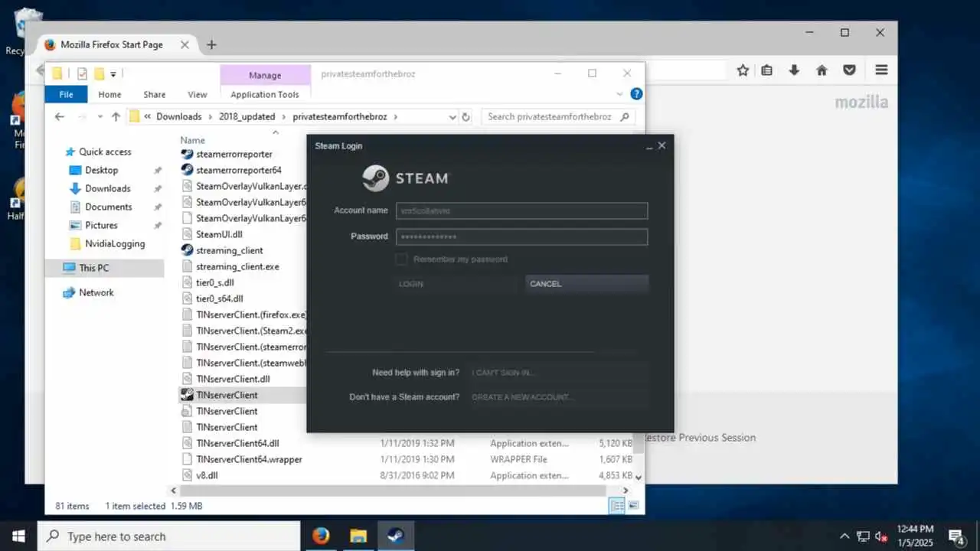Select NvidiaLogging folder in navigation pane
This screenshot has width=980, height=551.
tap(115, 243)
